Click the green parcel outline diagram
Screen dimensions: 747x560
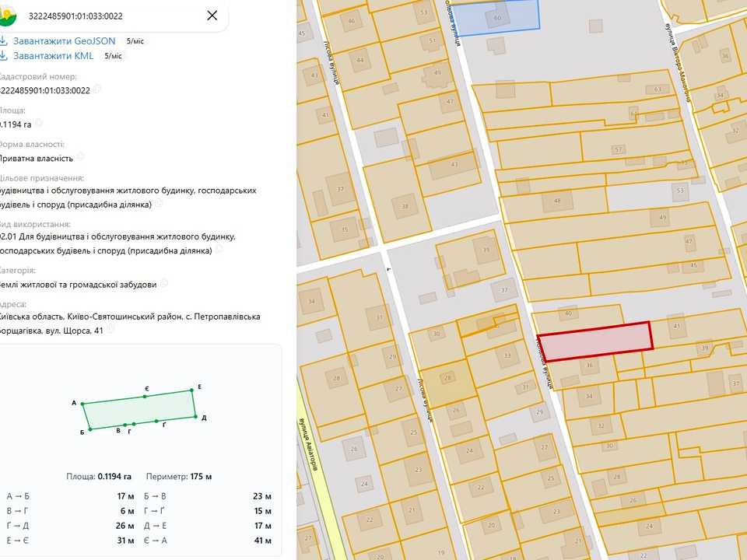click(x=139, y=410)
